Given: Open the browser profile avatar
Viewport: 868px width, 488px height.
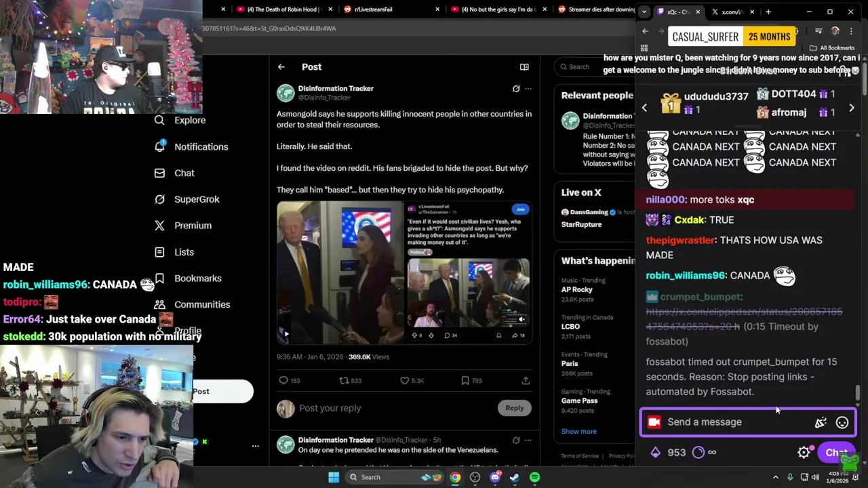Looking at the screenshot, I should [835, 31].
